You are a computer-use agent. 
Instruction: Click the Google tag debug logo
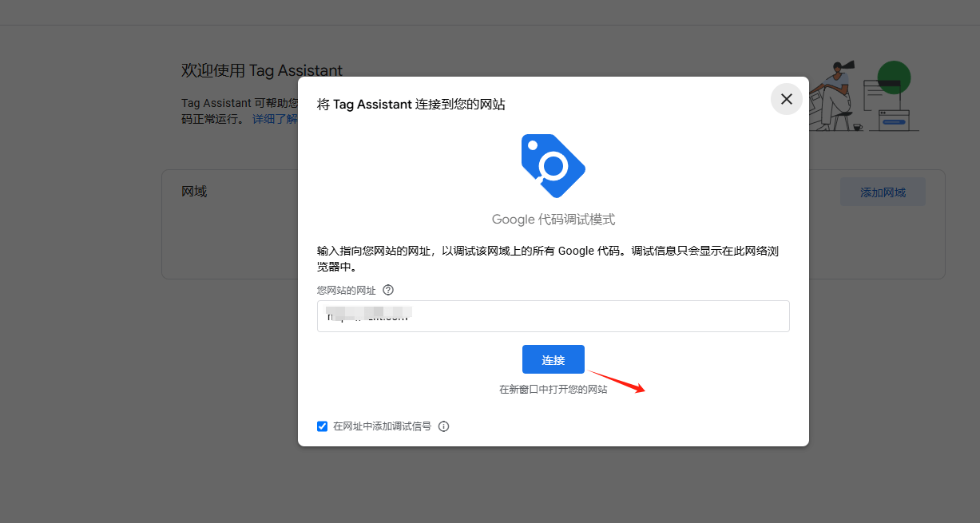coord(553,166)
